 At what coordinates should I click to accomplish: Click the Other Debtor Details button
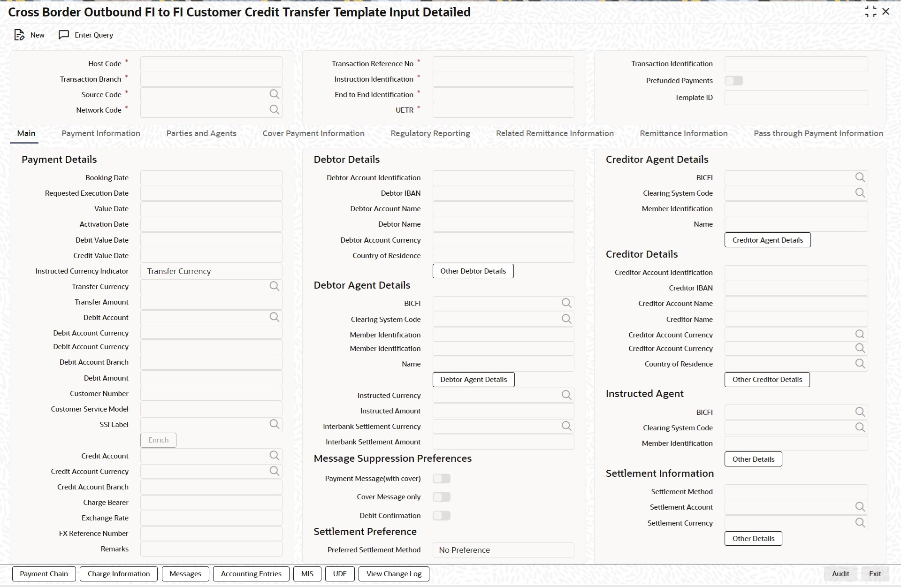pos(473,271)
